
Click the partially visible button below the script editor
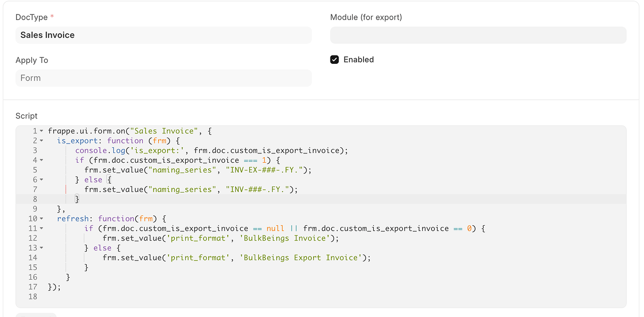coord(36,315)
